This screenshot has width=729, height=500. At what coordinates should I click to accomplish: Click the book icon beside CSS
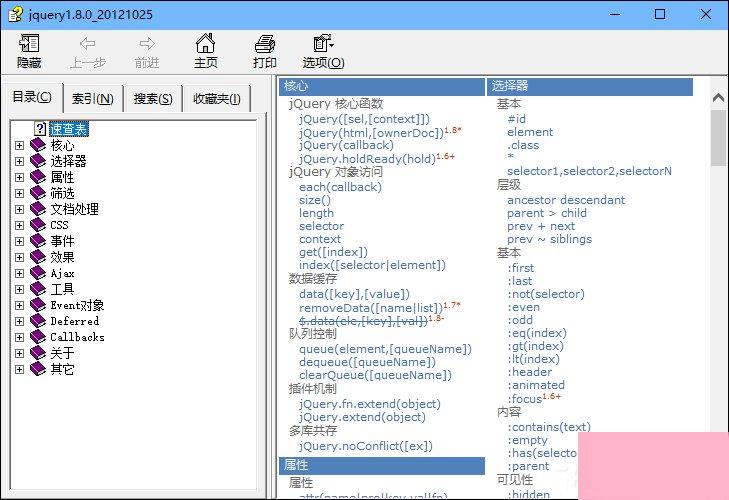38,225
